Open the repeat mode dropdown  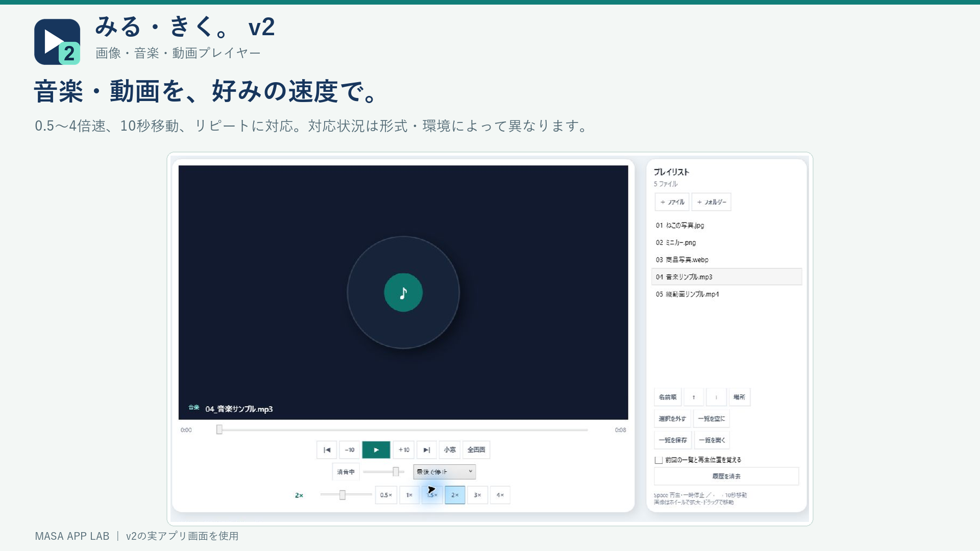[445, 472]
